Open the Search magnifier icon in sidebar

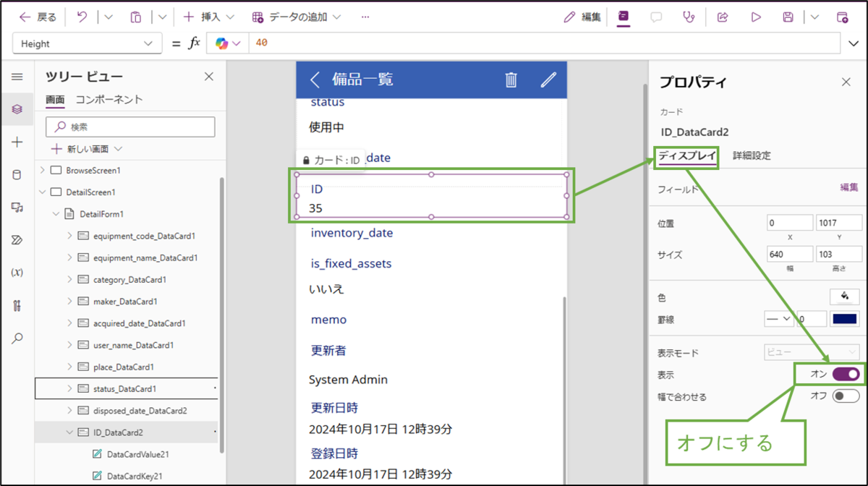(17, 338)
